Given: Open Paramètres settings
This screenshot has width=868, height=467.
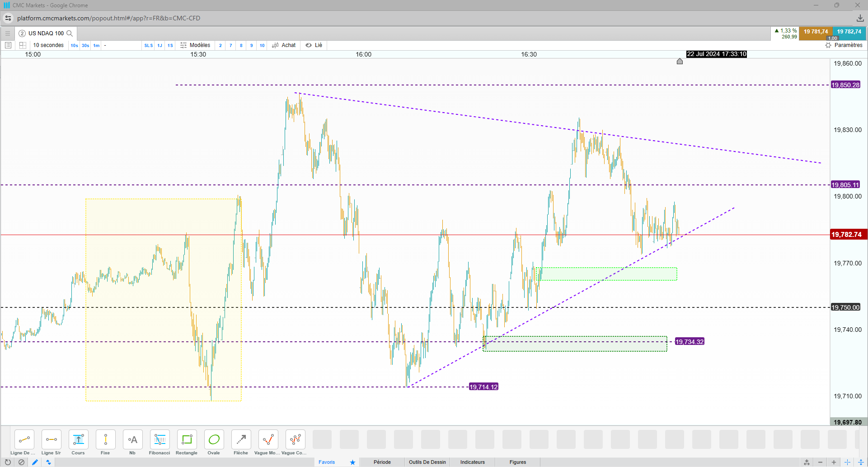Looking at the screenshot, I should pos(844,45).
